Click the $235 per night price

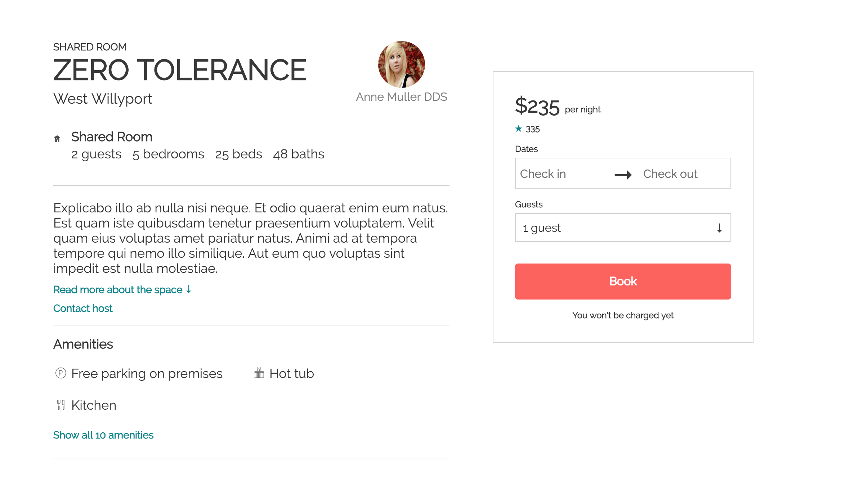(x=537, y=107)
